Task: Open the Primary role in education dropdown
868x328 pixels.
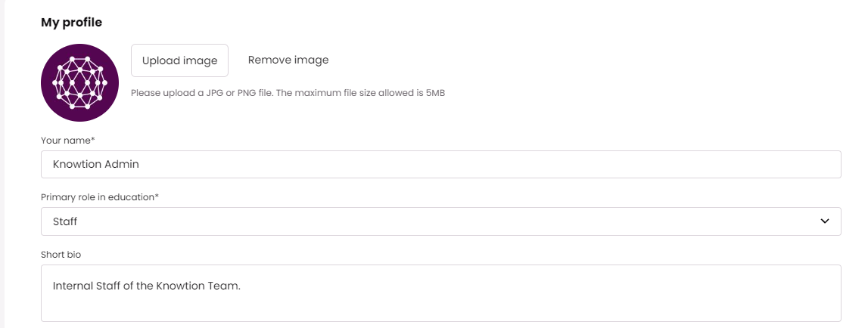Action: pos(440,222)
